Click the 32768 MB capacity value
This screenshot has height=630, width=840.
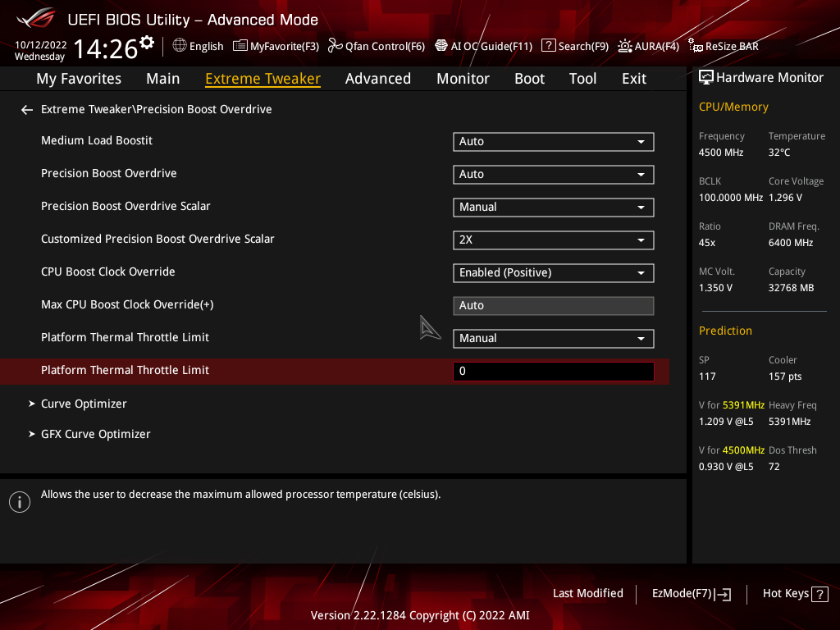click(792, 288)
